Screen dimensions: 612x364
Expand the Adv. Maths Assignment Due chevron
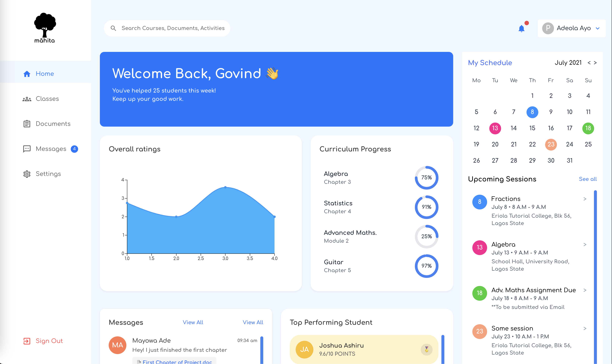(585, 290)
